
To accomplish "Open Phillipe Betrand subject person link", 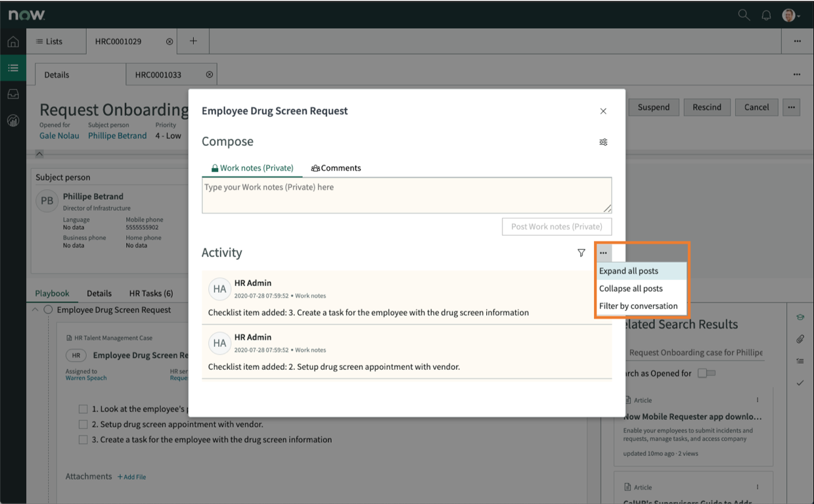I will [x=118, y=136].
